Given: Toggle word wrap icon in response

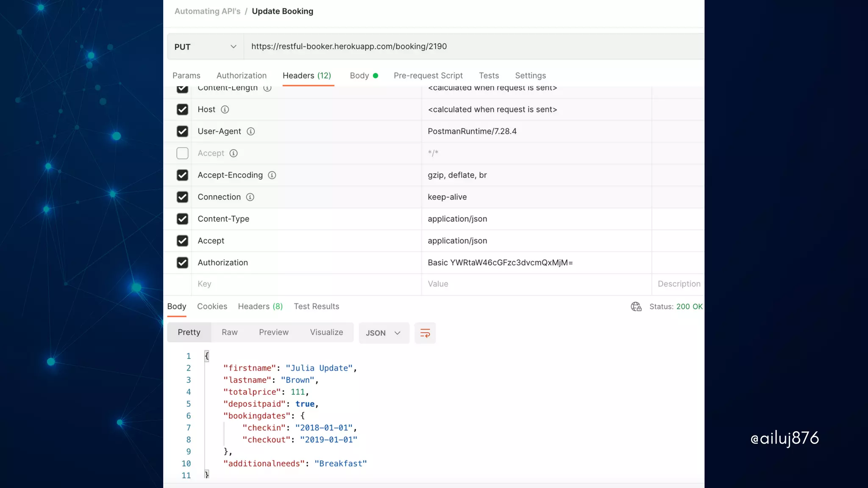Looking at the screenshot, I should click(425, 333).
